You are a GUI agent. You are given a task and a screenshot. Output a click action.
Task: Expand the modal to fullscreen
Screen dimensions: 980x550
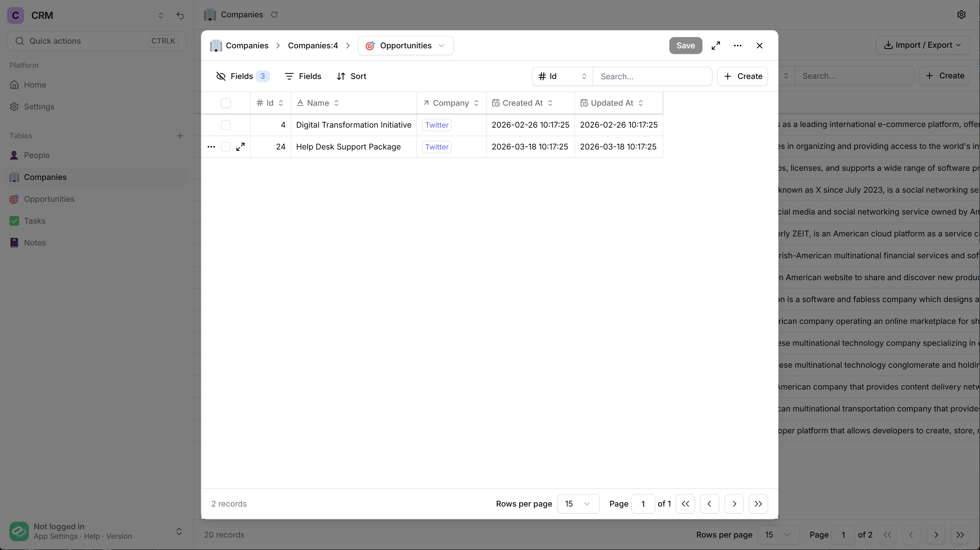[x=716, y=46]
